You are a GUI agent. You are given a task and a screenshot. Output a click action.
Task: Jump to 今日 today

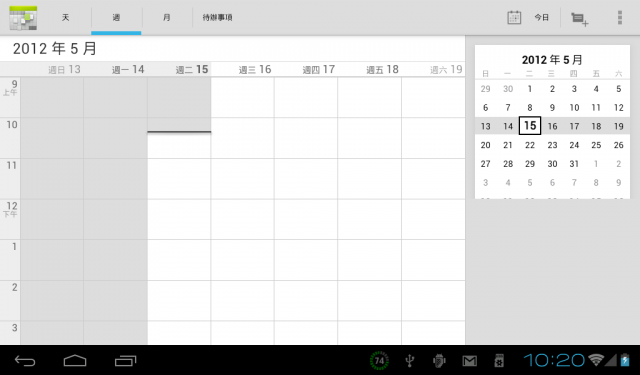pyautogui.click(x=542, y=18)
